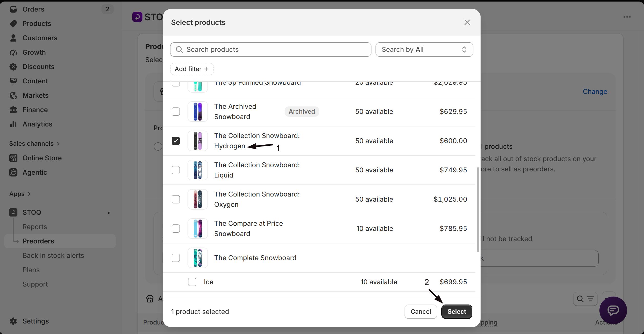Open Orders in the sidebar
644x334 pixels.
pyautogui.click(x=33, y=9)
